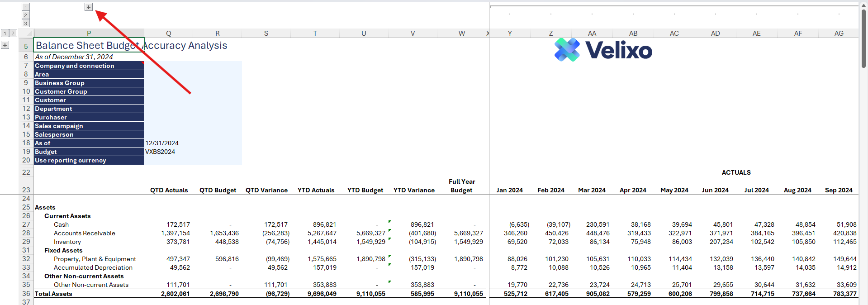Viewport: 868px width, 305px height.
Task: Click the ACTUALS section heading
Action: [x=736, y=172]
